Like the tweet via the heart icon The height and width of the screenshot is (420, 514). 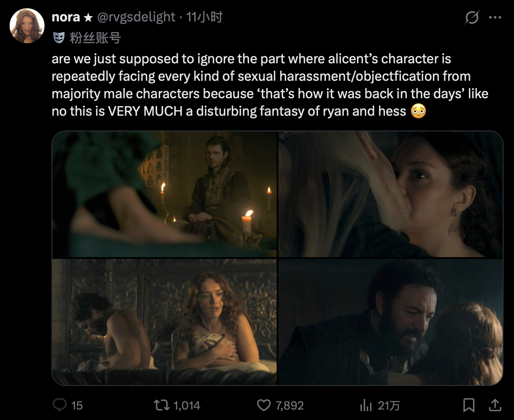[264, 405]
